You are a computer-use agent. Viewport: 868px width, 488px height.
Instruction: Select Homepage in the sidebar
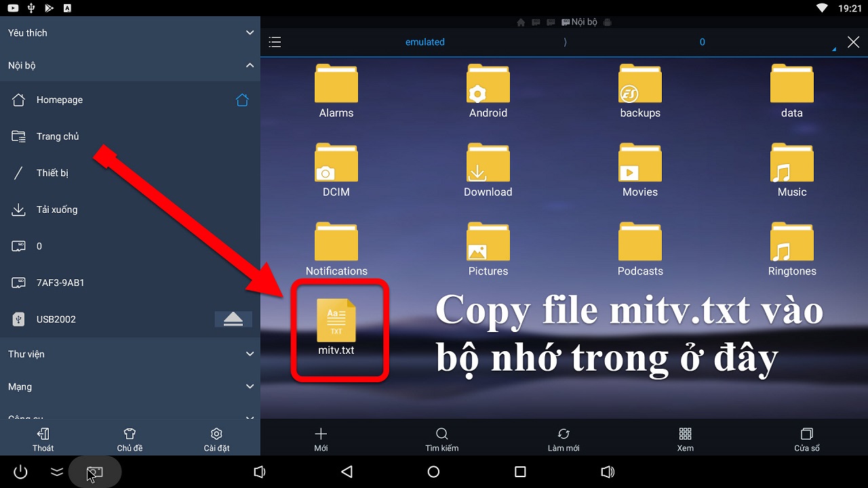click(60, 100)
